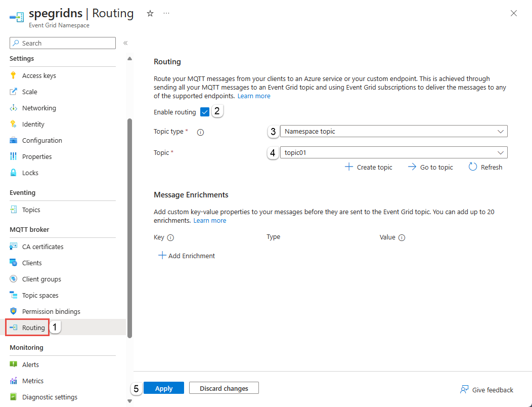Click the Networking icon in sidebar
This screenshot has width=532, height=407.
(13, 108)
